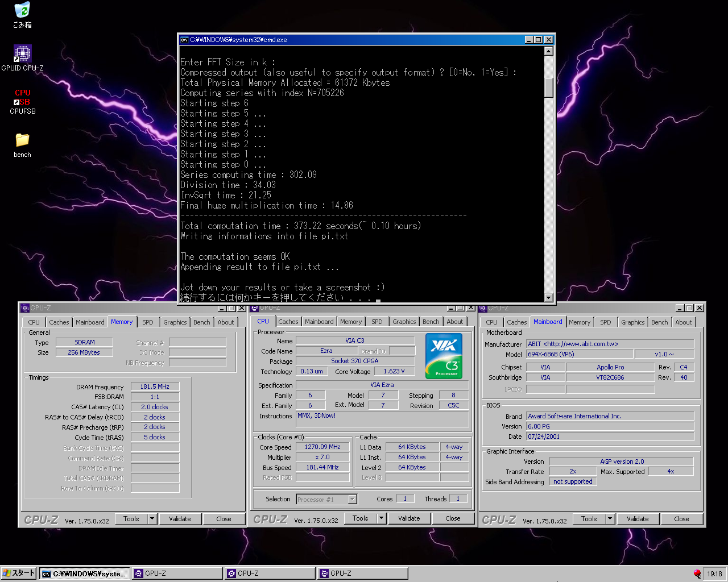Image resolution: width=728 pixels, height=582 pixels.
Task: Open the Memory tab in Mainboard window
Action: click(x=580, y=322)
